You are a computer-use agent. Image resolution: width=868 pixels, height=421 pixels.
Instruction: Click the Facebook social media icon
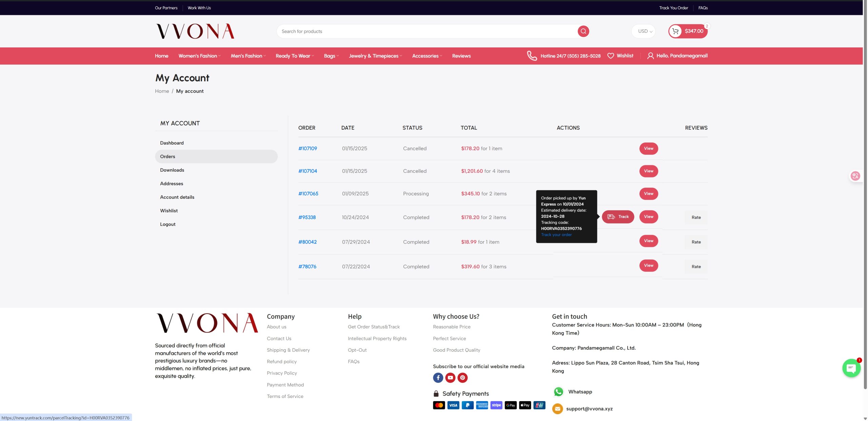(x=438, y=378)
